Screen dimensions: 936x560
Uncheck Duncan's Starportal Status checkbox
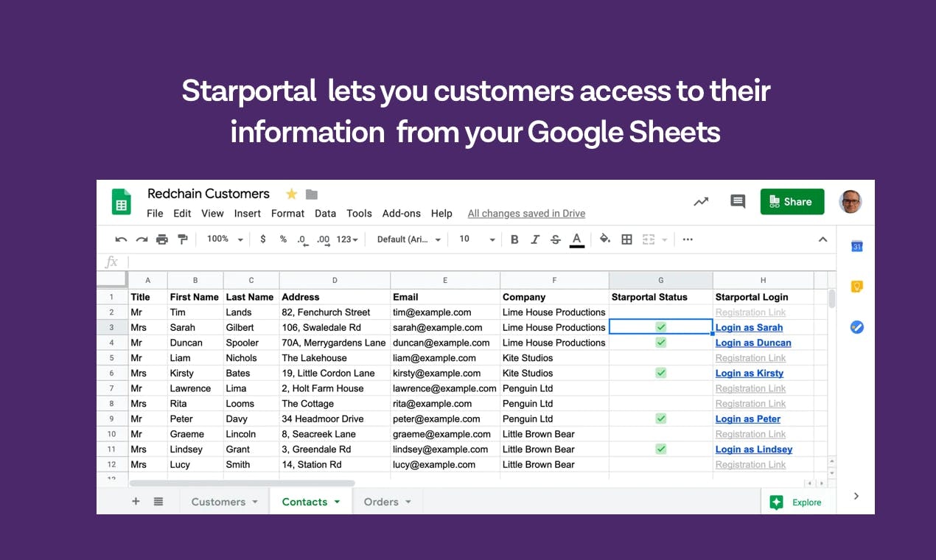point(660,342)
